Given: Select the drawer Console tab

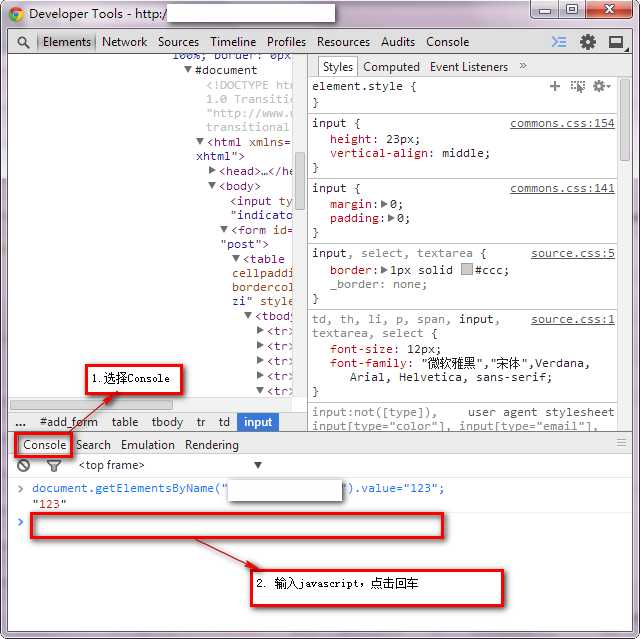Looking at the screenshot, I should (44, 445).
